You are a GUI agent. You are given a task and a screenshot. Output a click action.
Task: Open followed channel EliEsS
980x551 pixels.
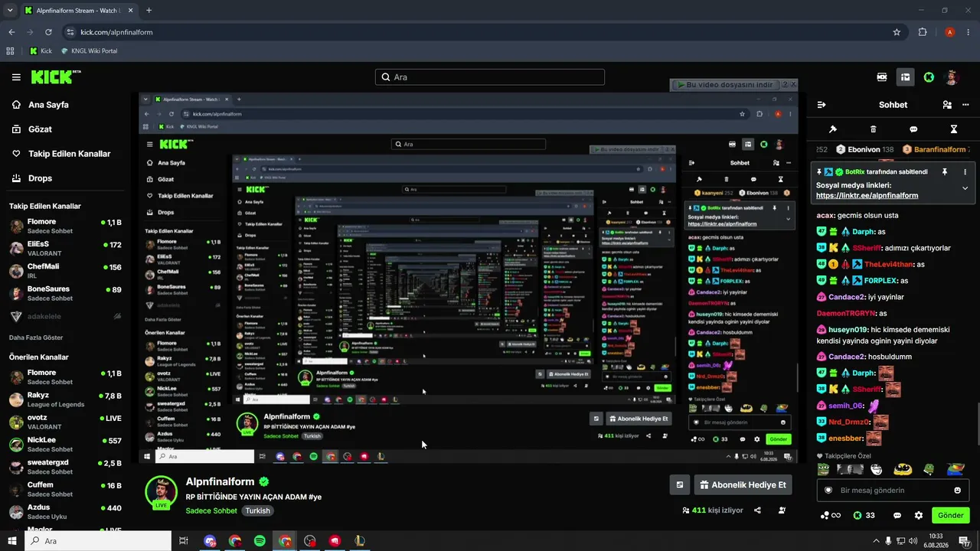[x=64, y=248]
